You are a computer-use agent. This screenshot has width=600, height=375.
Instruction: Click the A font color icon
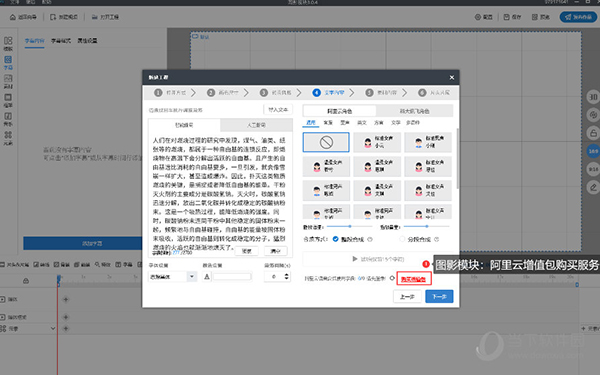[207, 276]
